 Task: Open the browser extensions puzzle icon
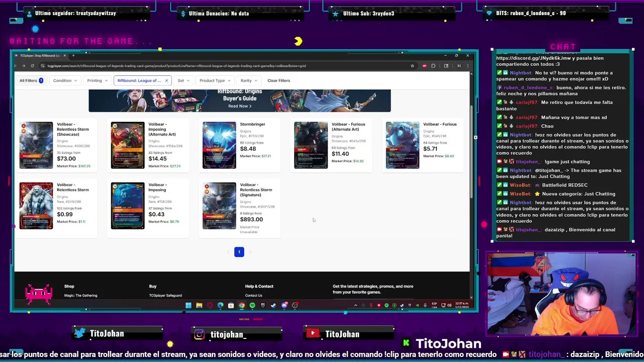[433, 66]
